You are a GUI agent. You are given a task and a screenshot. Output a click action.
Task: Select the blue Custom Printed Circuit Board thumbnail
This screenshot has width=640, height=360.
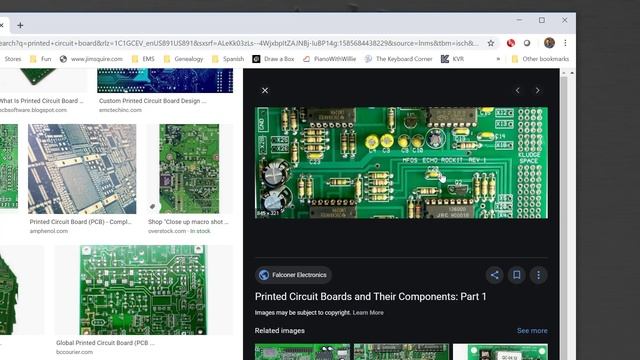[165, 80]
